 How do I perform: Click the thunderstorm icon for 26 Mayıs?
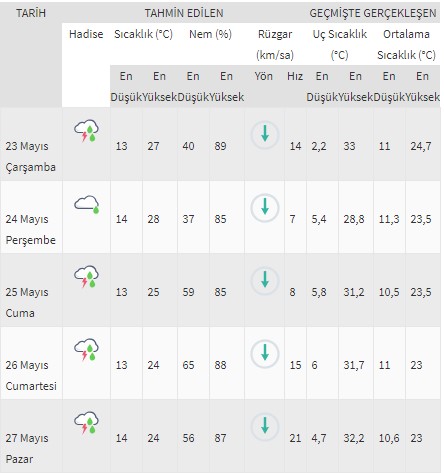pyautogui.click(x=86, y=349)
